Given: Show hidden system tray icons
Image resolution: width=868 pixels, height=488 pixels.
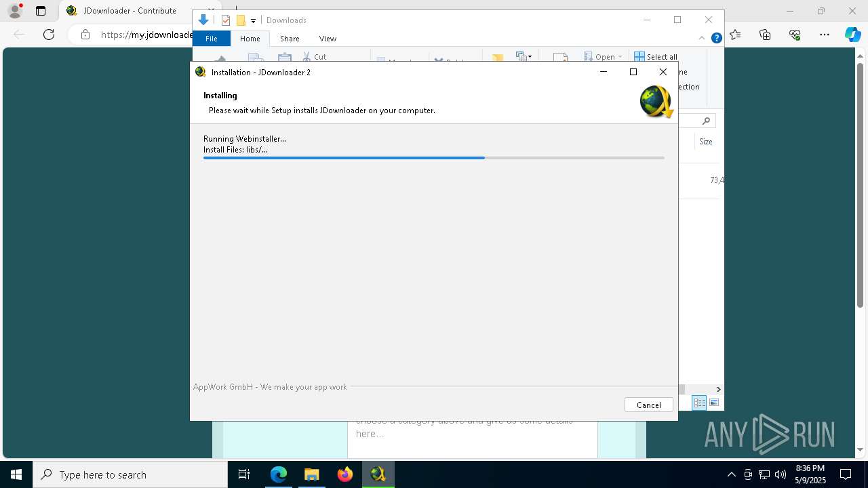Looking at the screenshot, I should (731, 474).
